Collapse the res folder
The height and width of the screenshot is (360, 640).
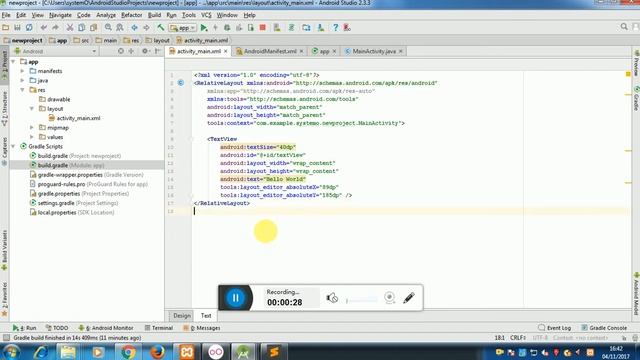tap(22, 90)
